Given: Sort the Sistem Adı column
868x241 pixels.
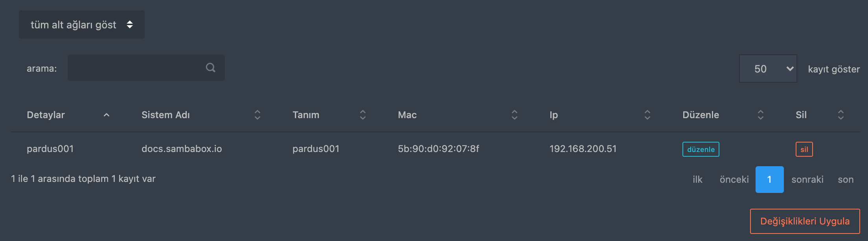Looking at the screenshot, I should click(257, 115).
